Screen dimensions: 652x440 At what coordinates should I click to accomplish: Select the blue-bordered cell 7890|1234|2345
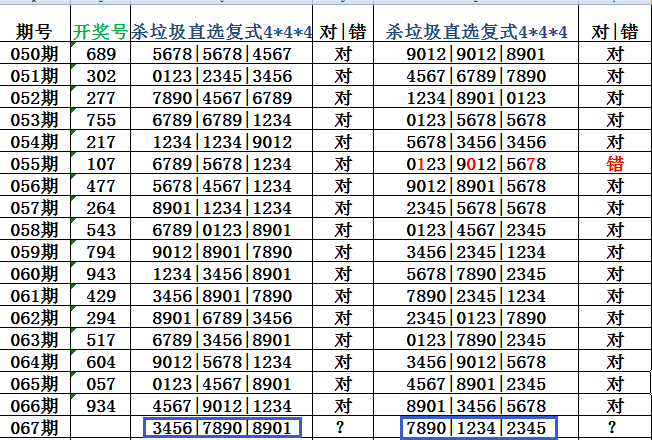(476, 428)
